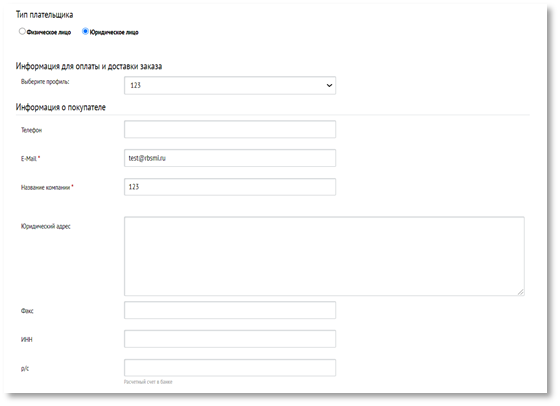Grab the textarea resize handle corner
This screenshot has height=406, width=560.
(521, 292)
